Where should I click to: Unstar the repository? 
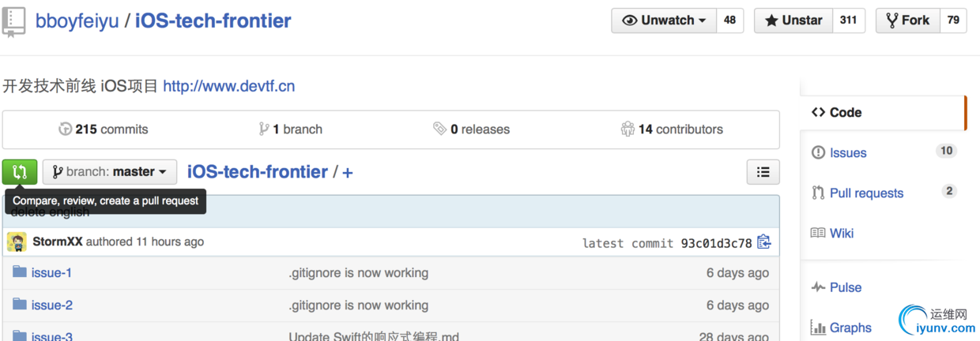pyautogui.click(x=793, y=21)
